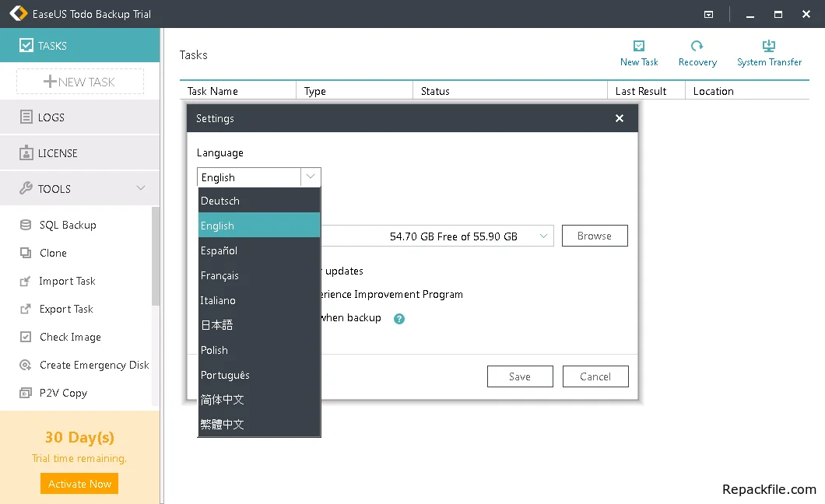Open the Clone tool
This screenshot has width=825, height=504.
pyautogui.click(x=53, y=253)
